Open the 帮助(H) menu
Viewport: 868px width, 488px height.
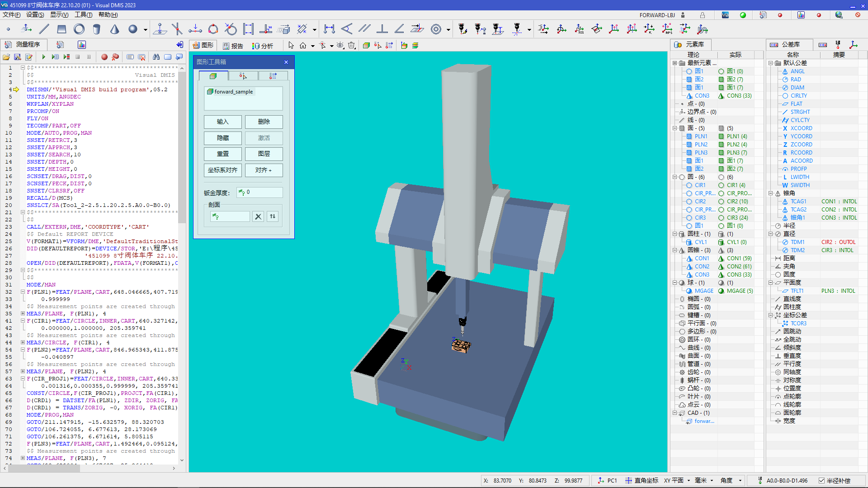click(x=108, y=15)
